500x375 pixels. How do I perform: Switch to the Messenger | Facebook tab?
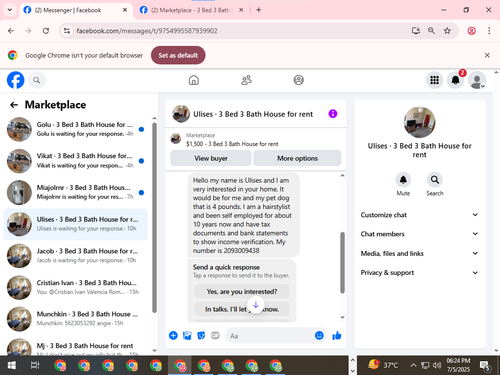click(x=75, y=10)
